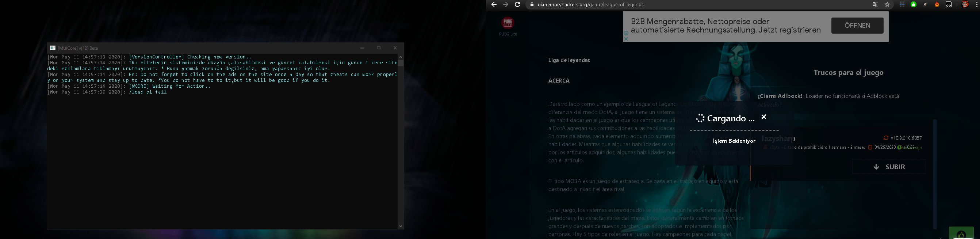Viewport: 980px width, 239px height.
Task: Click the Cargando spinner icon
Action: pyautogui.click(x=700, y=118)
